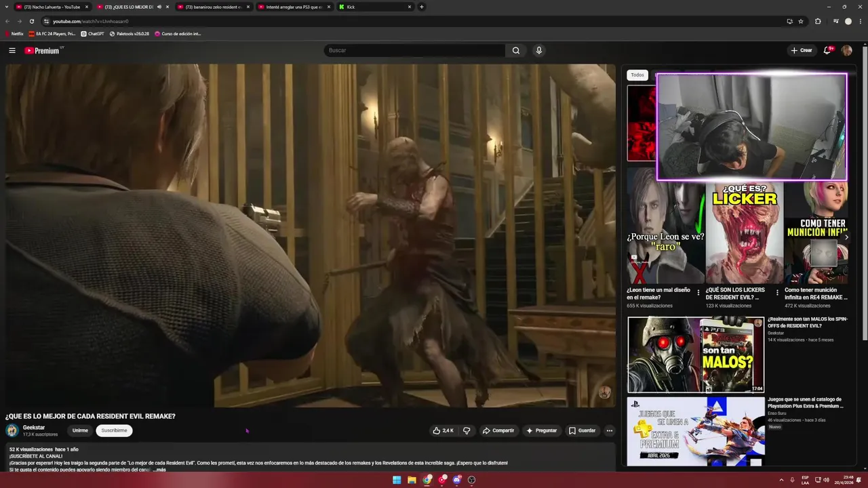Open the EA FC 24 Players bookmark

(52, 33)
